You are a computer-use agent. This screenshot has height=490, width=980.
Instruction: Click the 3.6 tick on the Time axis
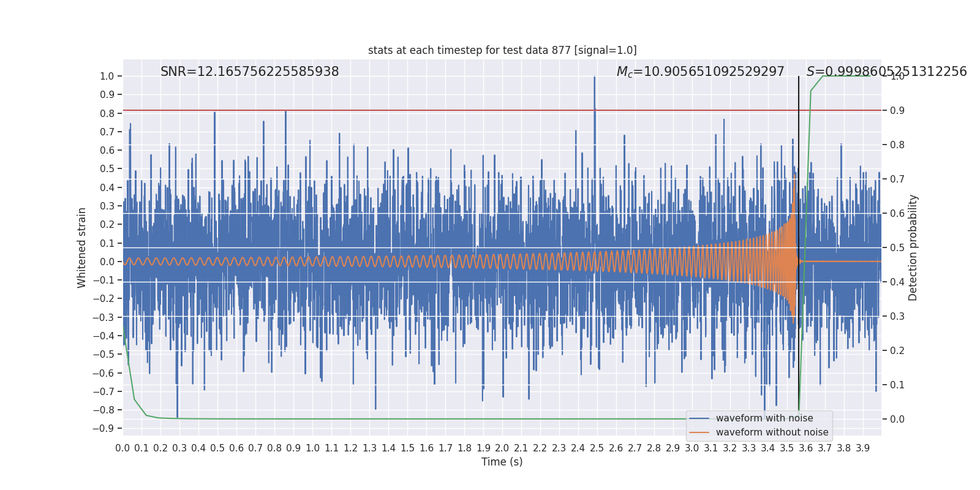pos(806,448)
